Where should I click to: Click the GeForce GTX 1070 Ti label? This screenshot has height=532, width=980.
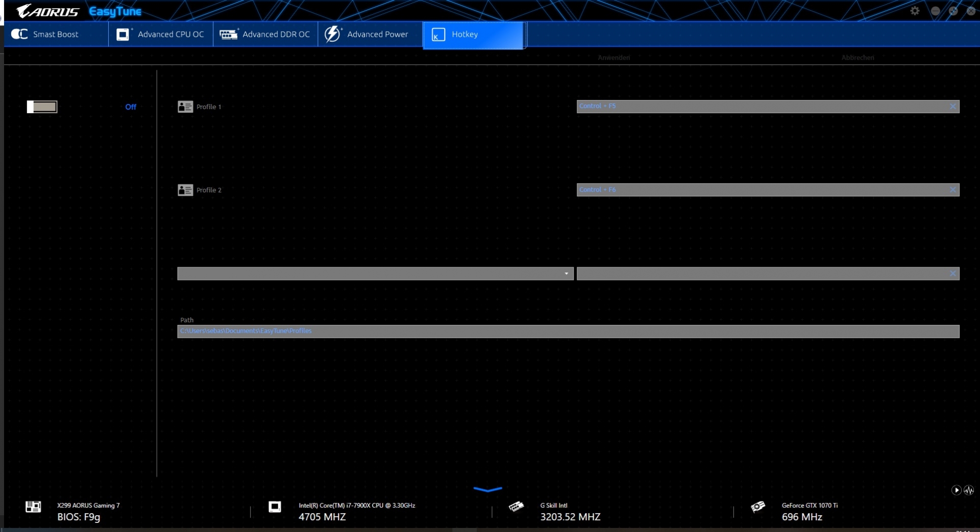[x=810, y=505]
